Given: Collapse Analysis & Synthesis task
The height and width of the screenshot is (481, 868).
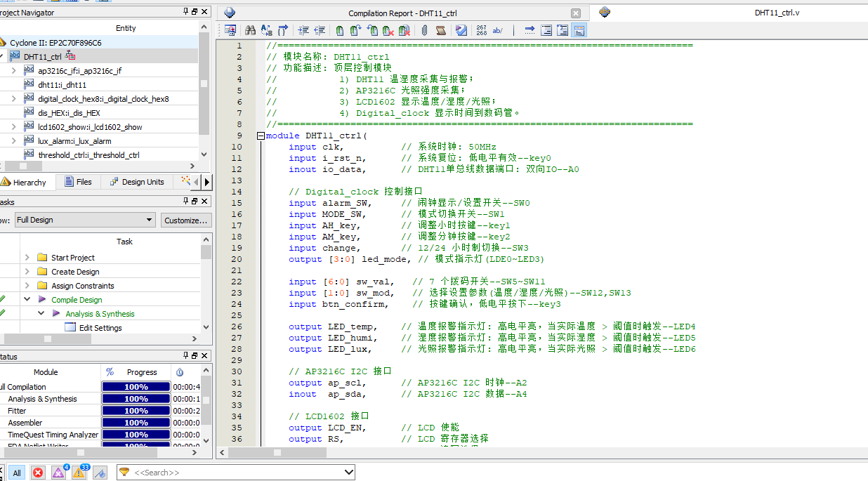Looking at the screenshot, I should pyautogui.click(x=41, y=314).
